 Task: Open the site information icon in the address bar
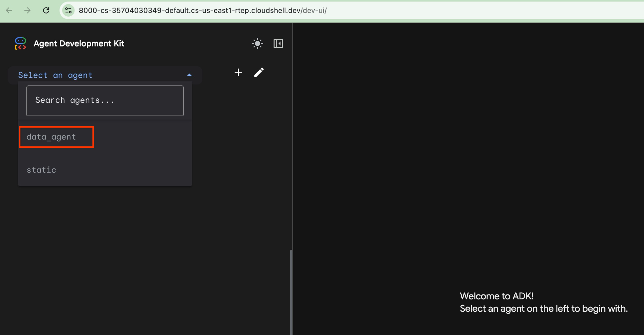coord(68,10)
